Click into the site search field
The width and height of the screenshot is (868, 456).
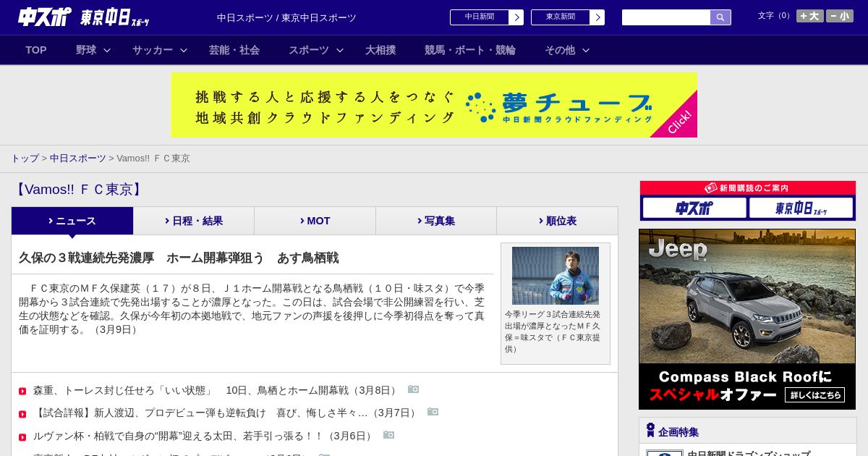tap(666, 17)
